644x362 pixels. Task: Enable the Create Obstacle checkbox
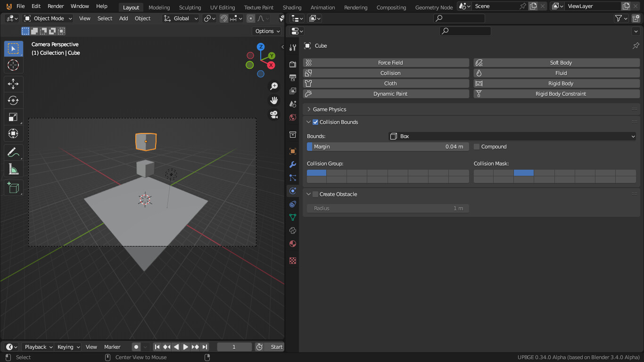point(315,194)
